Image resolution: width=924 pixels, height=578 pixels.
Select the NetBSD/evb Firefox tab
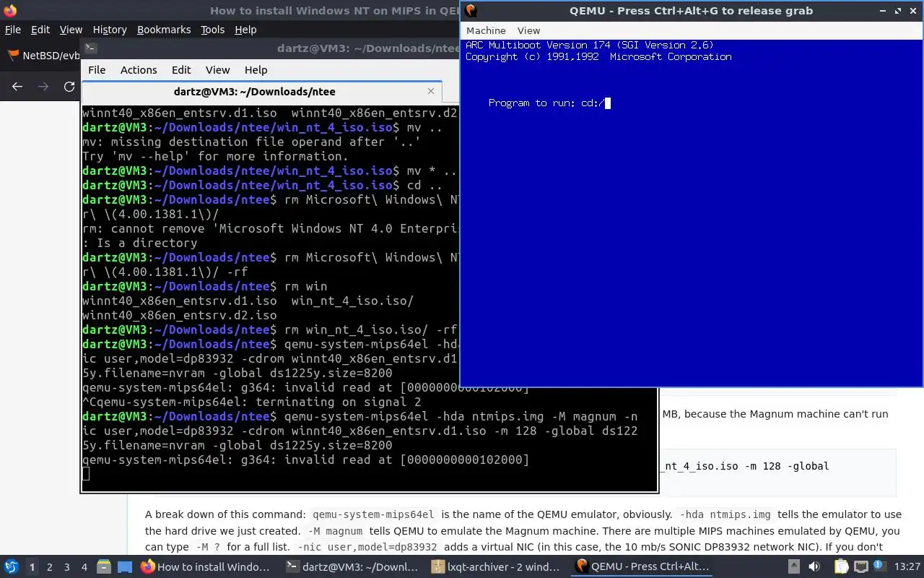click(x=43, y=56)
